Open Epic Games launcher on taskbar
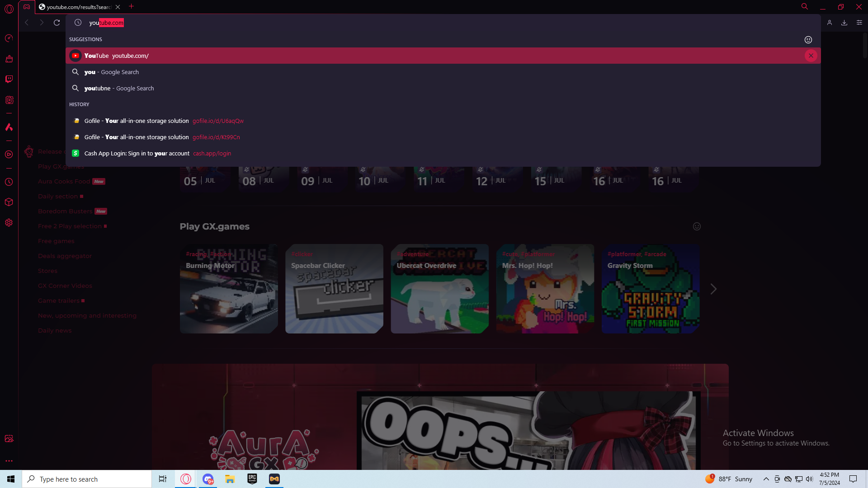868x488 pixels. click(252, 479)
